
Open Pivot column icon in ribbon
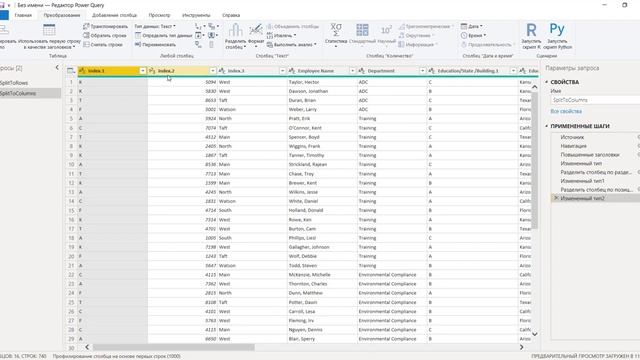(198, 44)
